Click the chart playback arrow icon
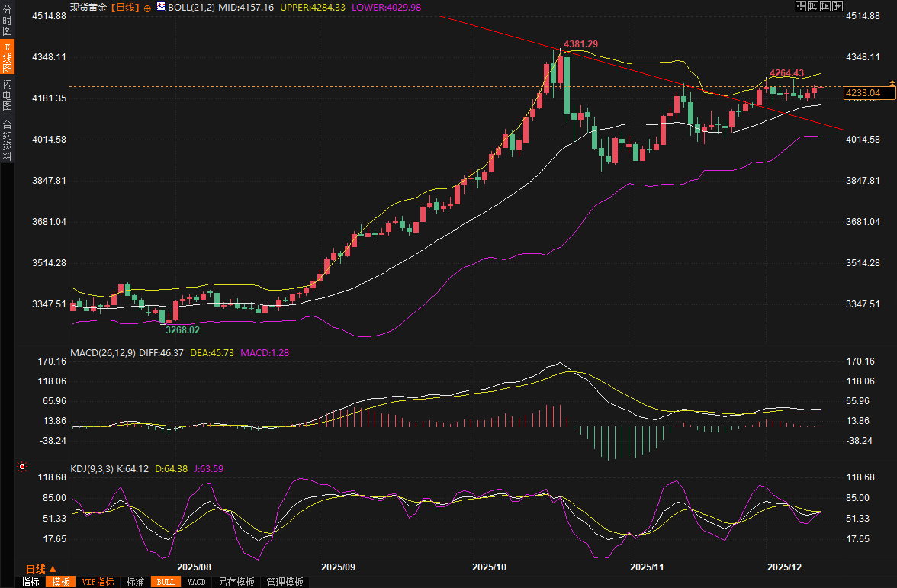 tap(825, 6)
